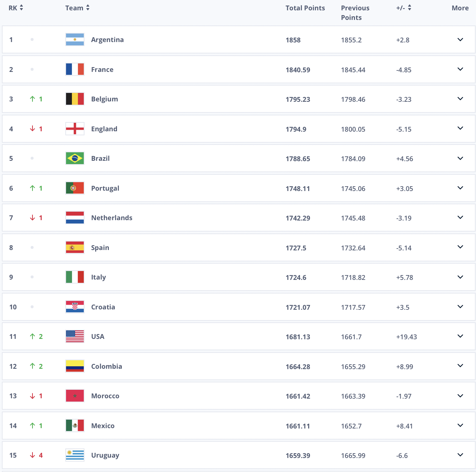Sort by the +/- points column
Viewport: 476px width, 472px height.
404,8
